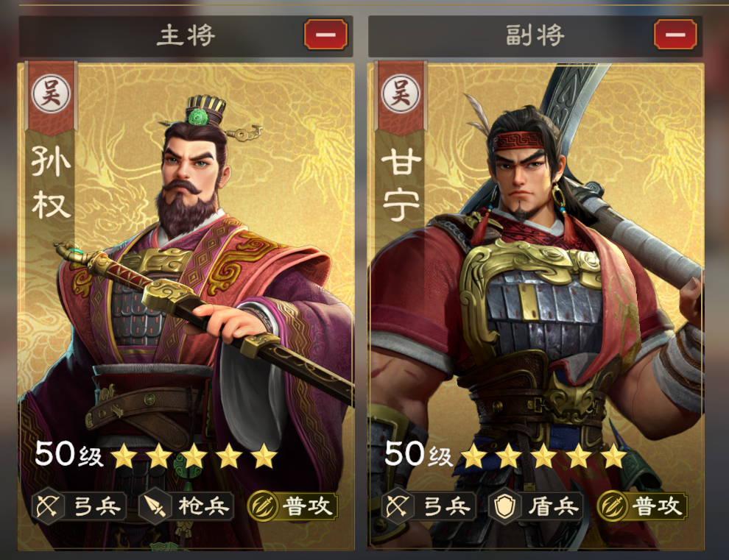729x560 pixels.
Task: Remove vice general with red minus button
Action: (675, 35)
